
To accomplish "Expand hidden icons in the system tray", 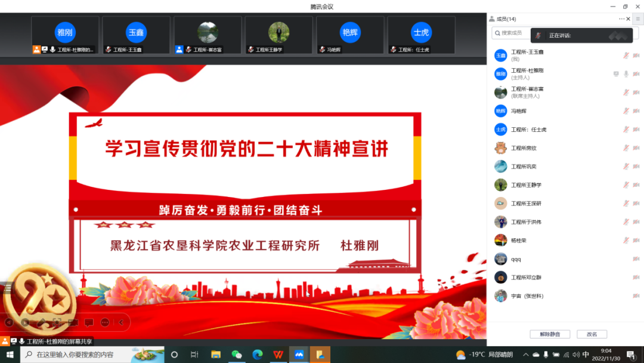I will (x=526, y=355).
